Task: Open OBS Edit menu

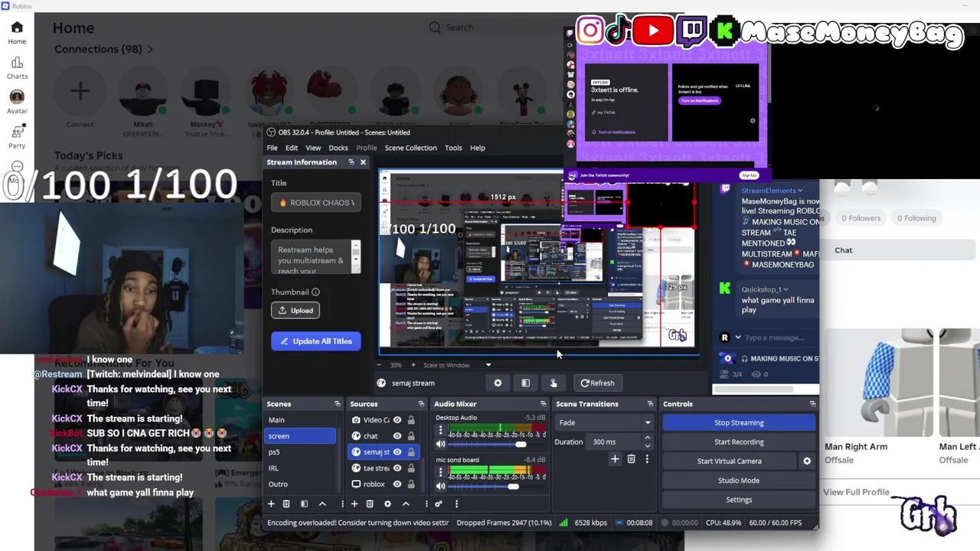Action: pyautogui.click(x=292, y=148)
